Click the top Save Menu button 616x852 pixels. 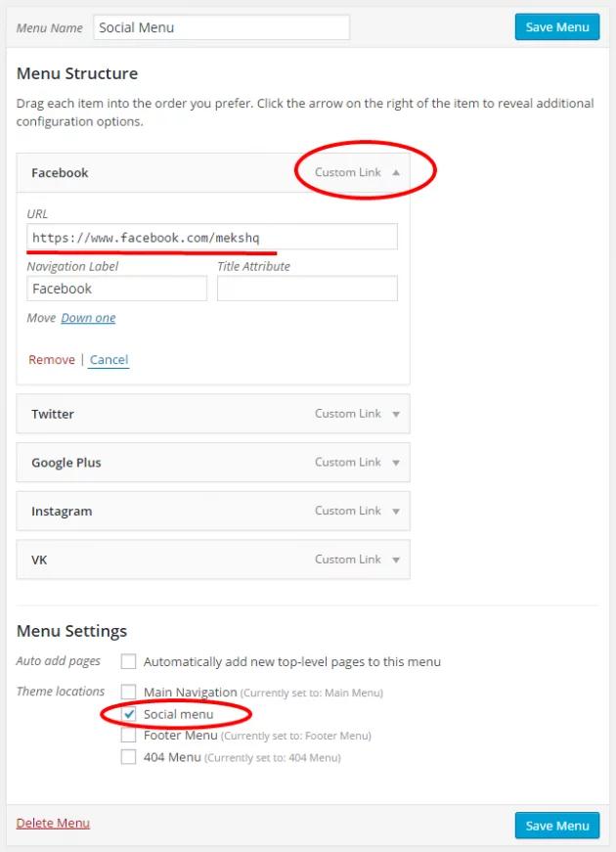pos(556,26)
